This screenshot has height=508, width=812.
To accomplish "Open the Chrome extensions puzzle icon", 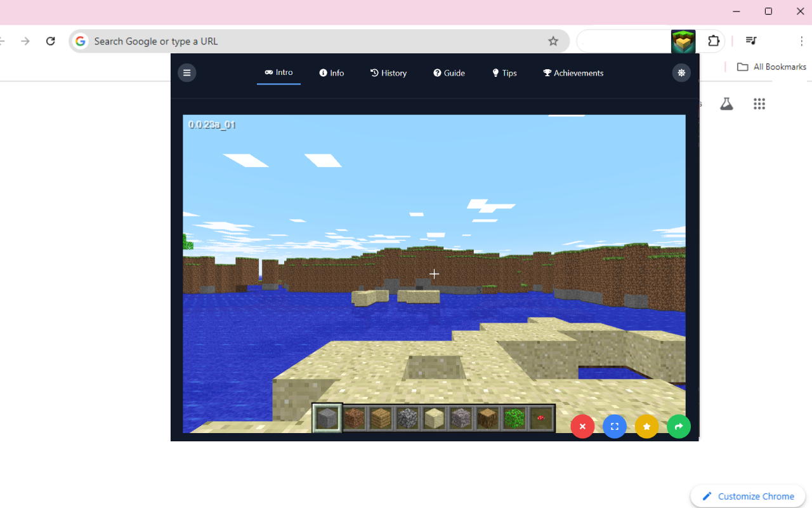I will click(x=714, y=41).
